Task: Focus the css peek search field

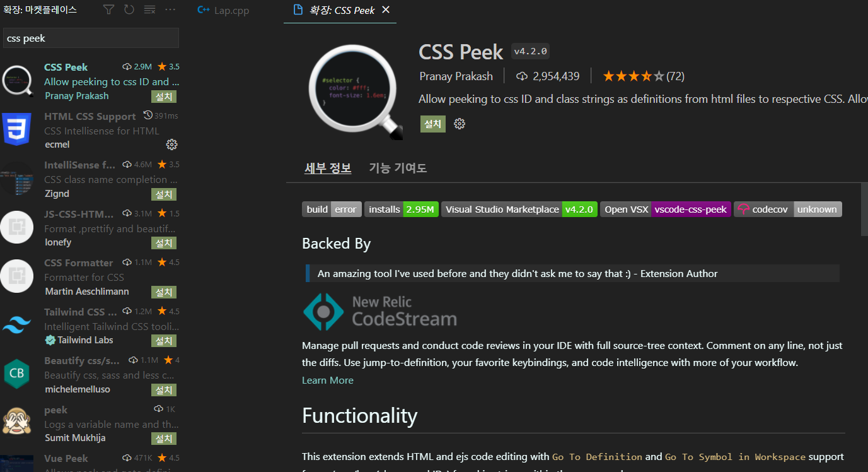Action: (x=91, y=38)
